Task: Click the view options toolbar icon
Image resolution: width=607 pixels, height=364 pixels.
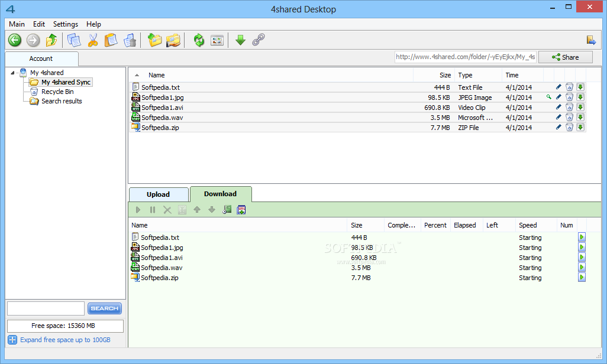Action: click(x=217, y=40)
